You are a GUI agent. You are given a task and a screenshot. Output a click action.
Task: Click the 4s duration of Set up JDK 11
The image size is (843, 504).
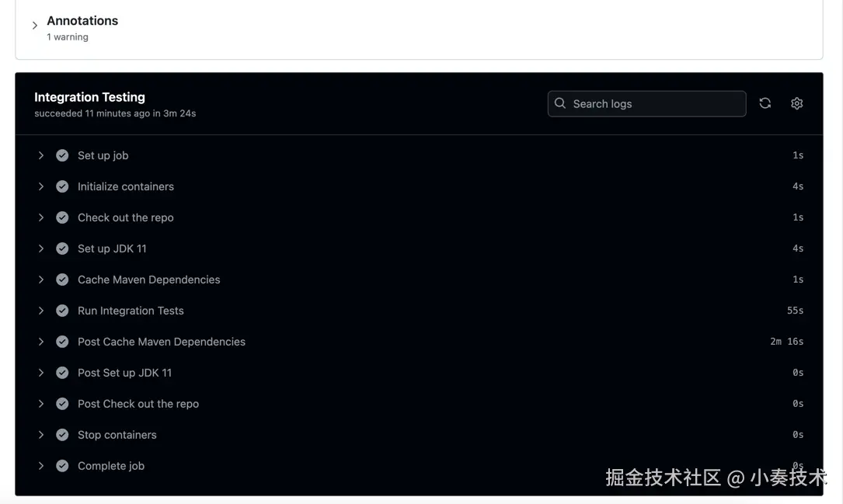tap(798, 249)
